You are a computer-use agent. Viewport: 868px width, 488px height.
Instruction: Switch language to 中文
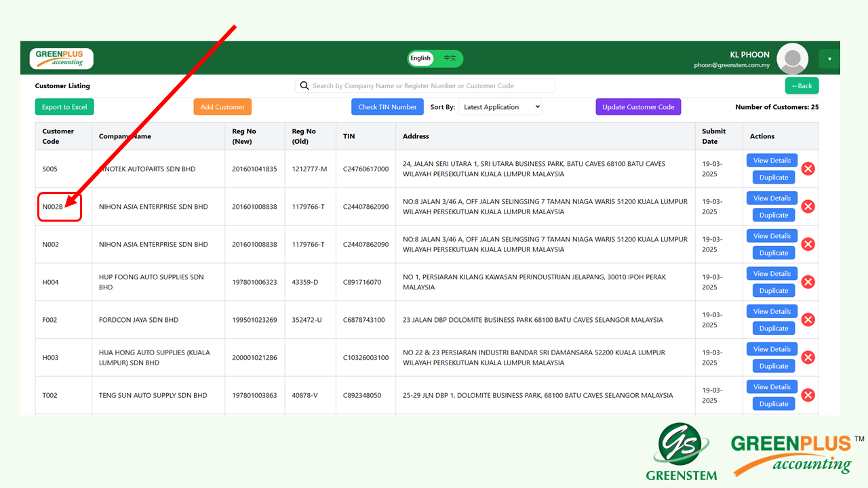[450, 58]
